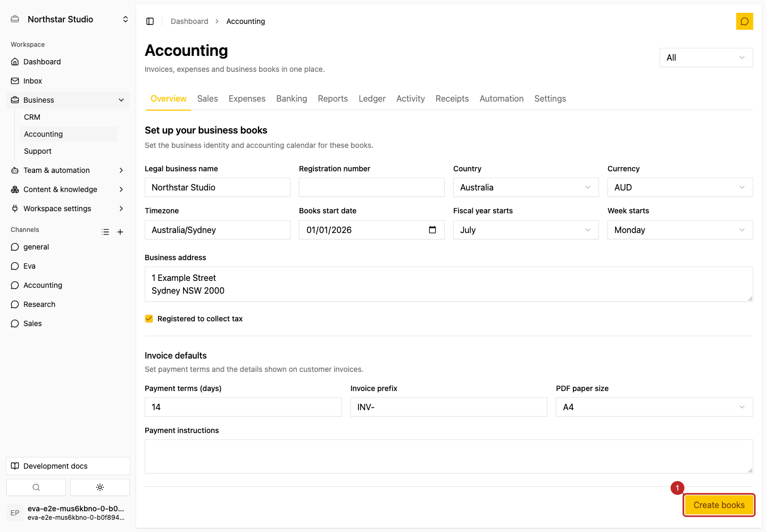Open CRM under Business

68,117
